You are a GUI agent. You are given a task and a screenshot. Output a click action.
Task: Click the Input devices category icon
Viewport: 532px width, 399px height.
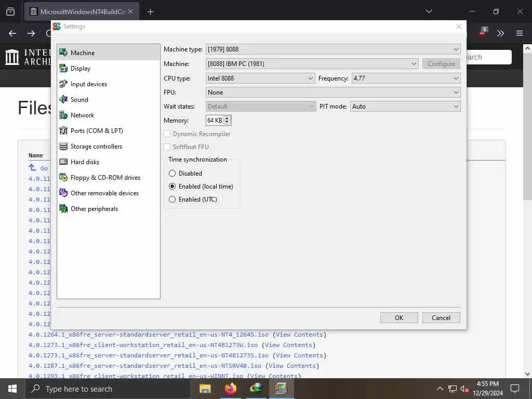tap(63, 84)
